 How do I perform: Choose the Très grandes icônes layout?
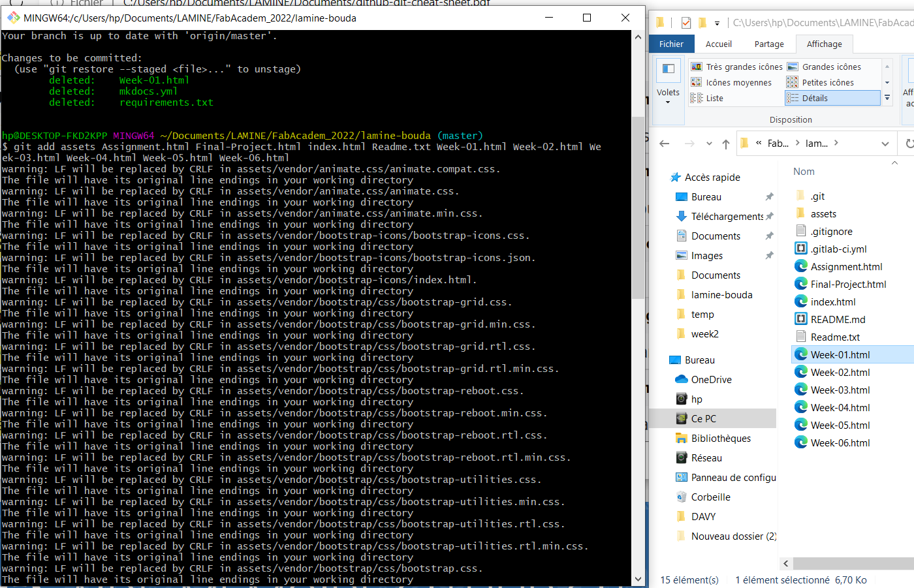(x=737, y=67)
